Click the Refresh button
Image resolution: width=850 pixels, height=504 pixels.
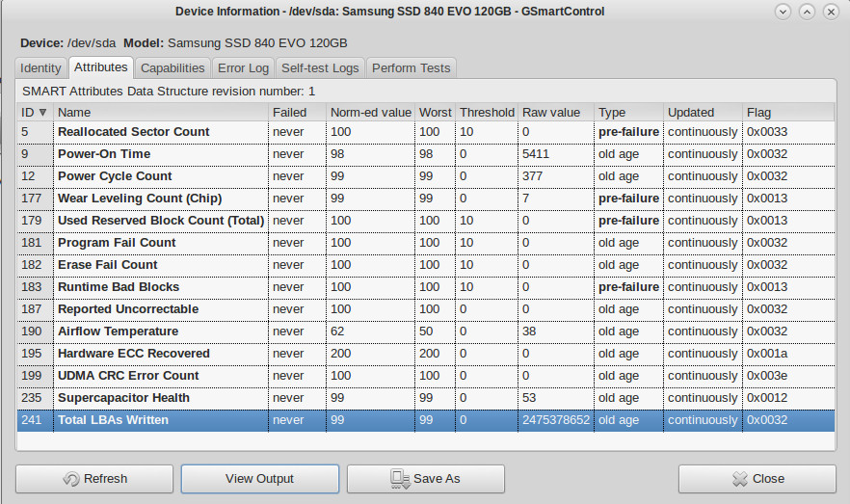93,479
